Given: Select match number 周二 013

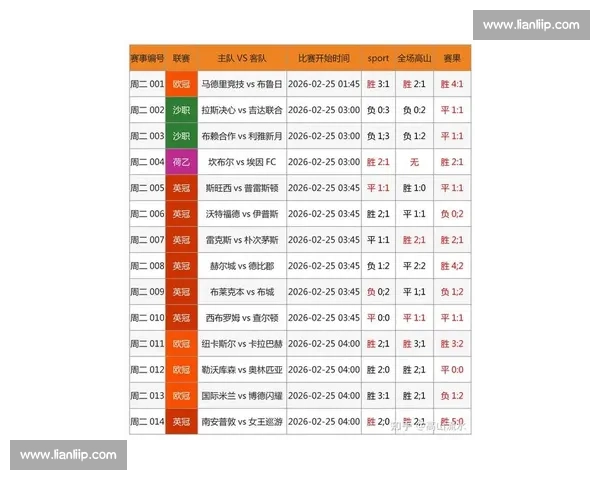Looking at the screenshot, I should tap(147, 396).
